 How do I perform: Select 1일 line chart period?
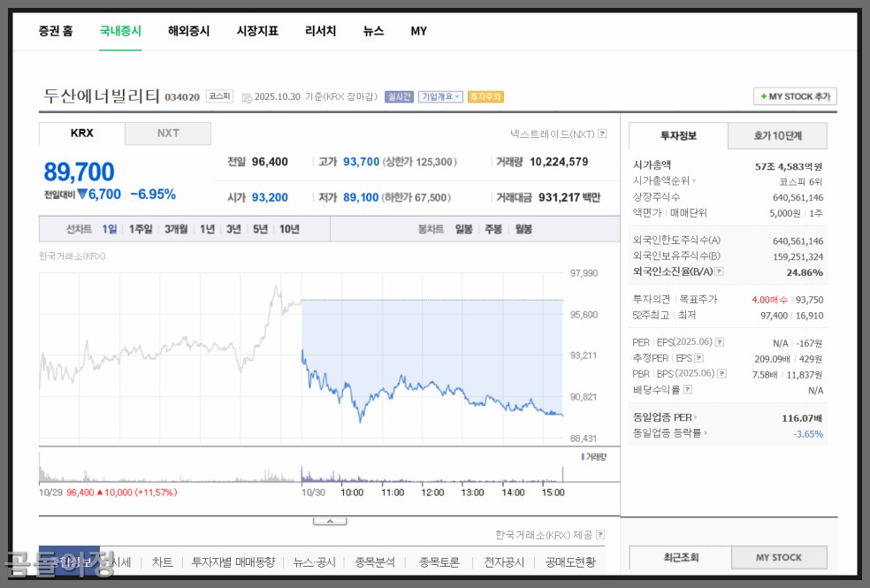point(110,229)
